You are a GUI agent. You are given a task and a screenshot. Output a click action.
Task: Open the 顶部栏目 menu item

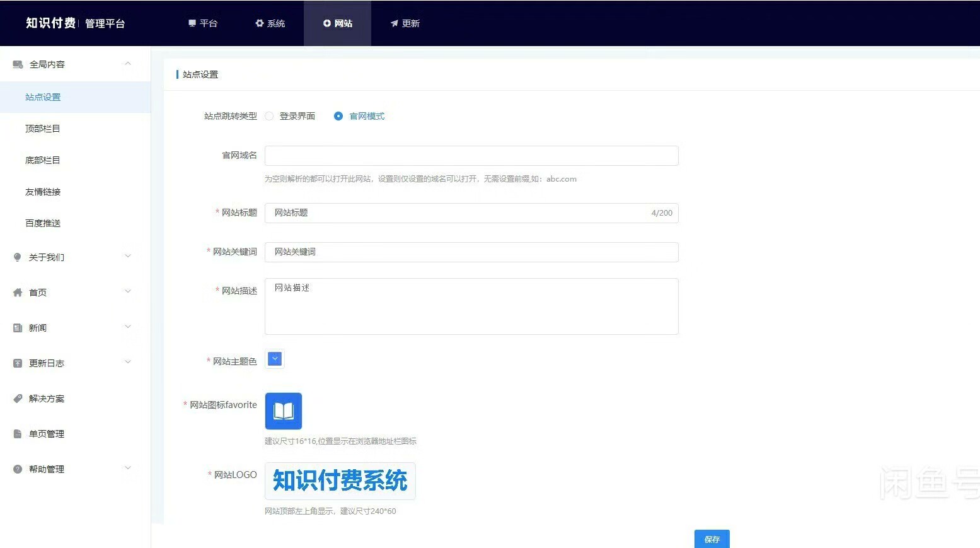tap(43, 129)
